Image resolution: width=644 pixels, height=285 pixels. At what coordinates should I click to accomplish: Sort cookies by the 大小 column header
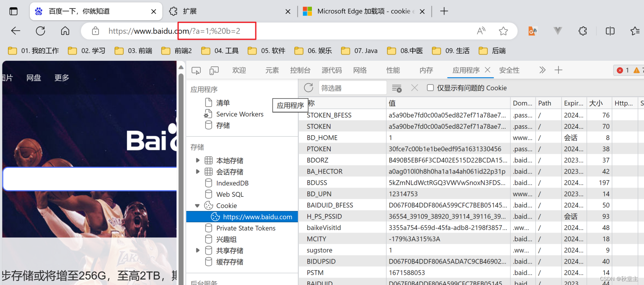pos(599,103)
